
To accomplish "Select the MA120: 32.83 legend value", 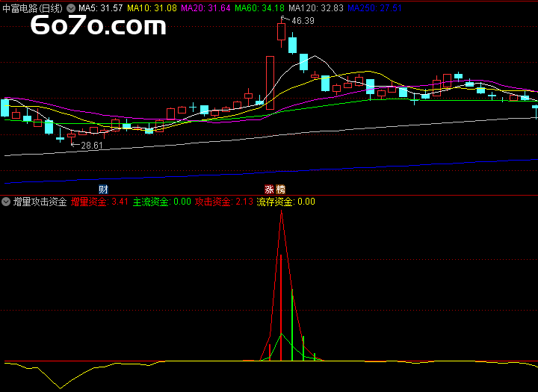I will click(316, 8).
